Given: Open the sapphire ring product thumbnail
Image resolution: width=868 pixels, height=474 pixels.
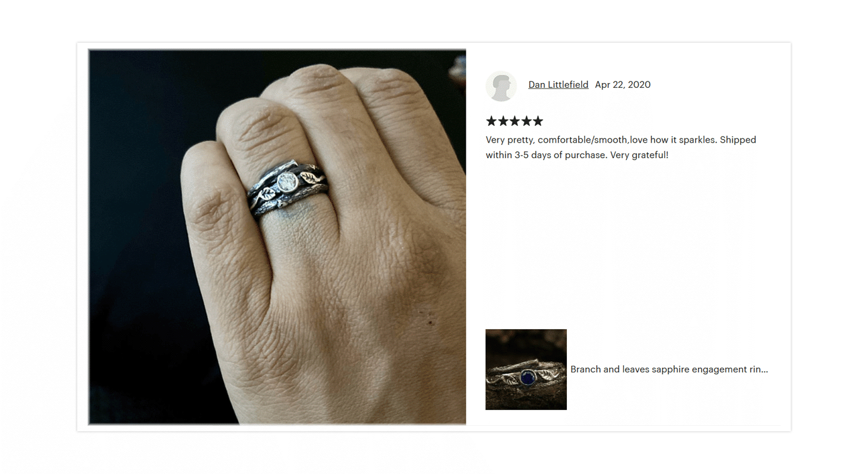Looking at the screenshot, I should coord(526,369).
